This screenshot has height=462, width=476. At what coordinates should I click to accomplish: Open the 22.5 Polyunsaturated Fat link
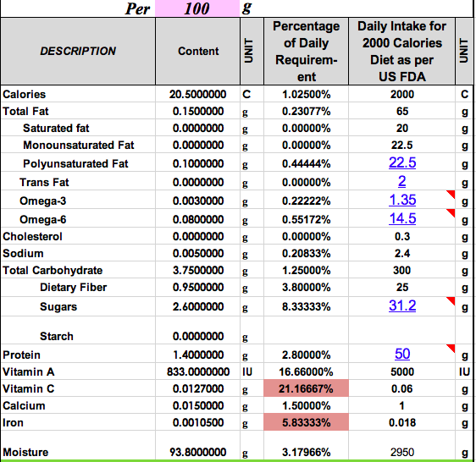coord(402,162)
